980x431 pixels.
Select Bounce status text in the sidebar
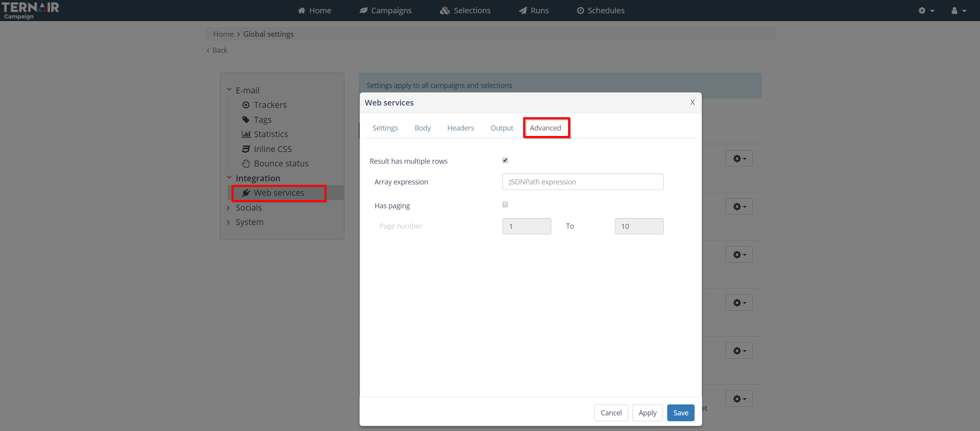click(x=282, y=163)
